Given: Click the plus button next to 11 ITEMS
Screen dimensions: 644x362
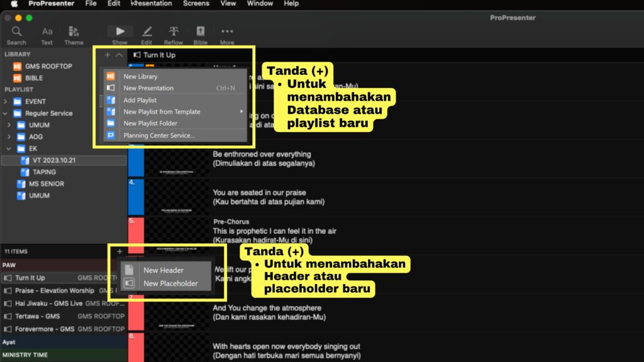Looking at the screenshot, I should (119, 251).
